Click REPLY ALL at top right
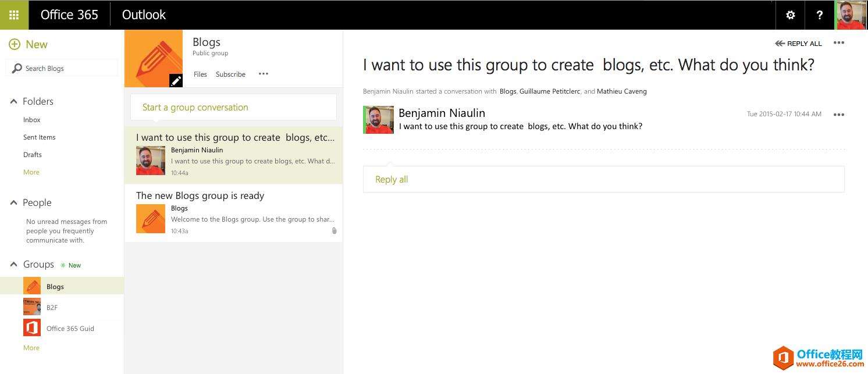The height and width of the screenshot is (374, 868). 798,44
